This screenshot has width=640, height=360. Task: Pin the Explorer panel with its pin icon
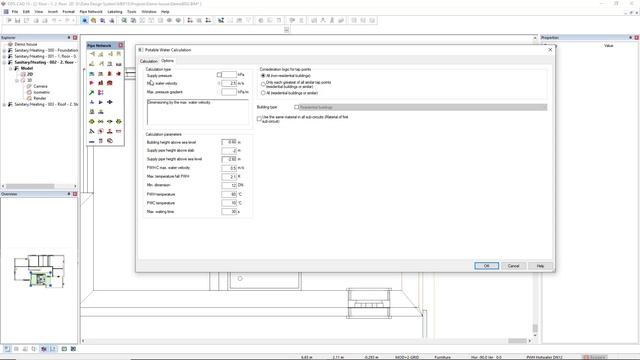pyautogui.click(x=69, y=38)
